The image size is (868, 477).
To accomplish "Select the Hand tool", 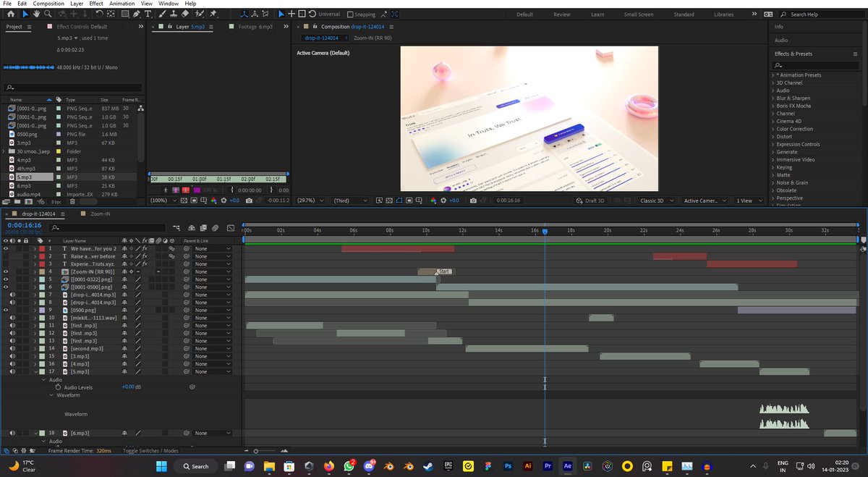I will point(37,14).
